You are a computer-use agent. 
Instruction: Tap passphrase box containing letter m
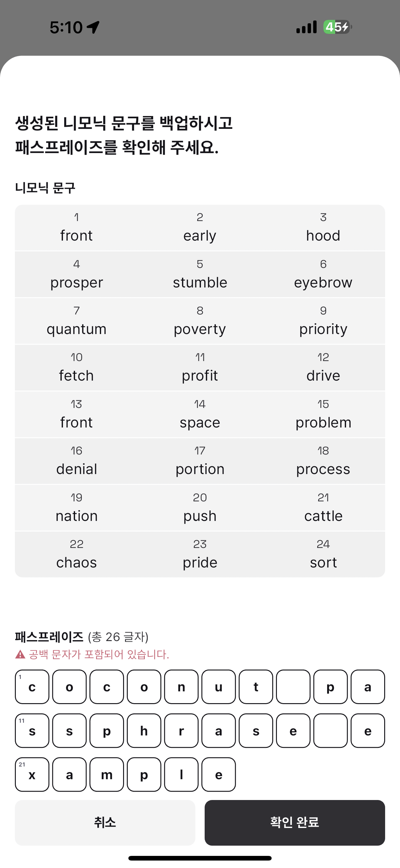pos(107,774)
